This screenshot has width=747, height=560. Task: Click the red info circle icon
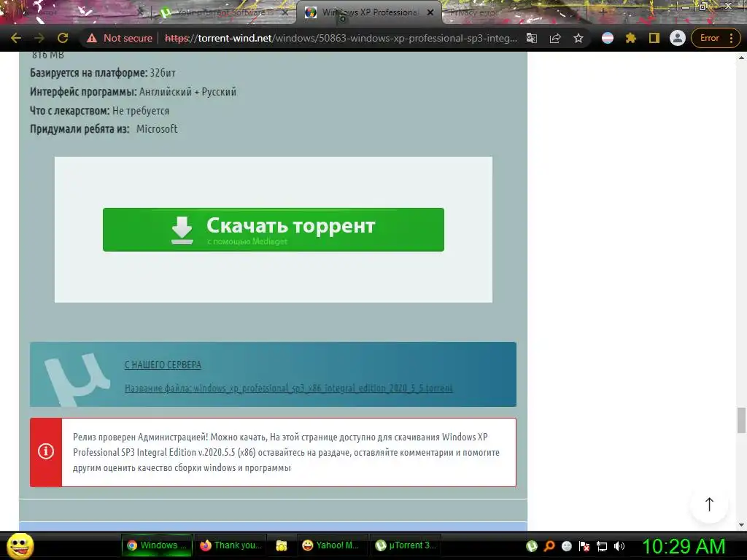[46, 451]
